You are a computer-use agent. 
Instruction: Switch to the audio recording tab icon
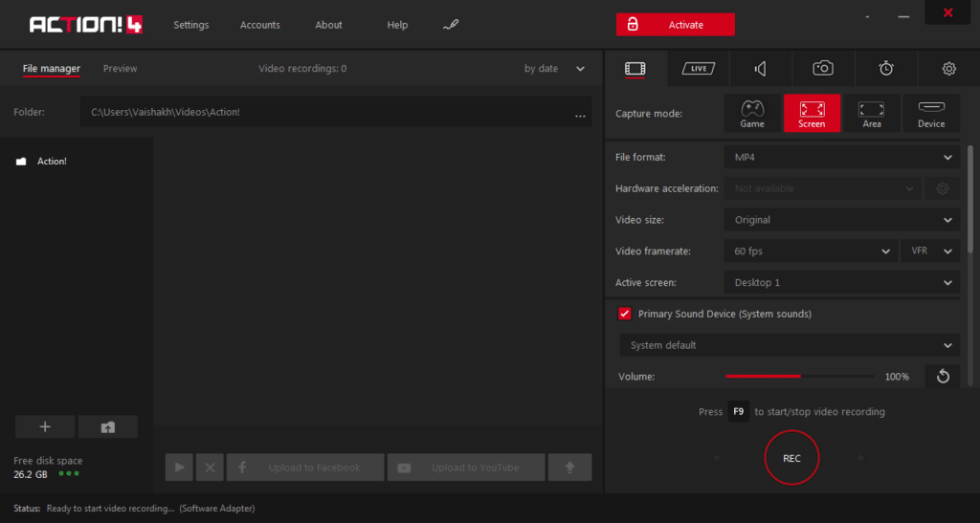[761, 69]
